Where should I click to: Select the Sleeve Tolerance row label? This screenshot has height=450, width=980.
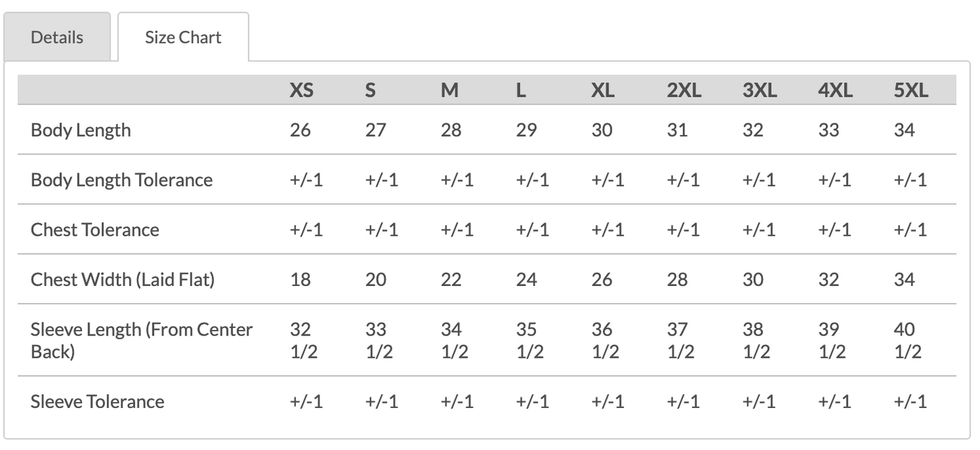(x=98, y=401)
